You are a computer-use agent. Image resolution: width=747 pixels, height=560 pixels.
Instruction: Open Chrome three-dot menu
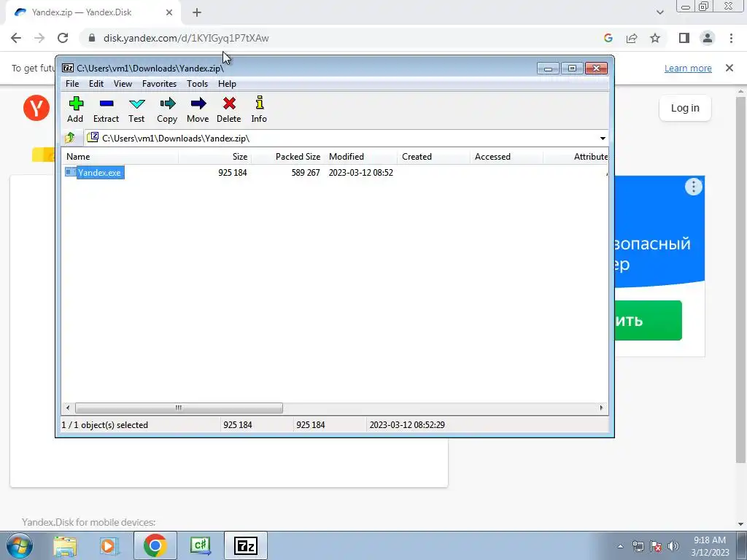point(731,38)
